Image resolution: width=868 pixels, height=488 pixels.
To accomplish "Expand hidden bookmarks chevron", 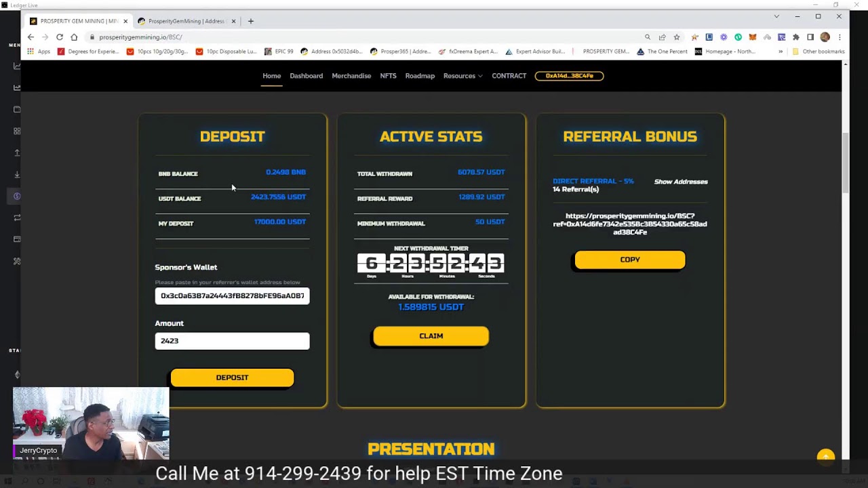I will point(781,52).
